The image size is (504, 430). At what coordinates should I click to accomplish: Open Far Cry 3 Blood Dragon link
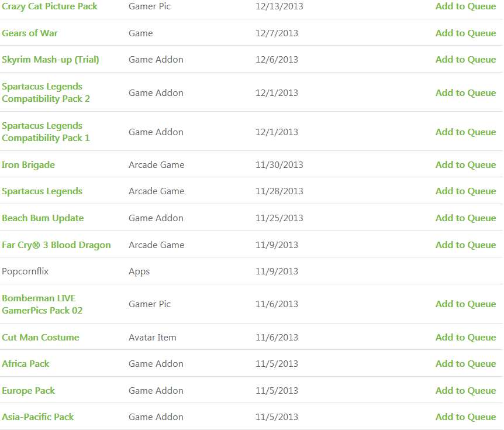(56, 245)
